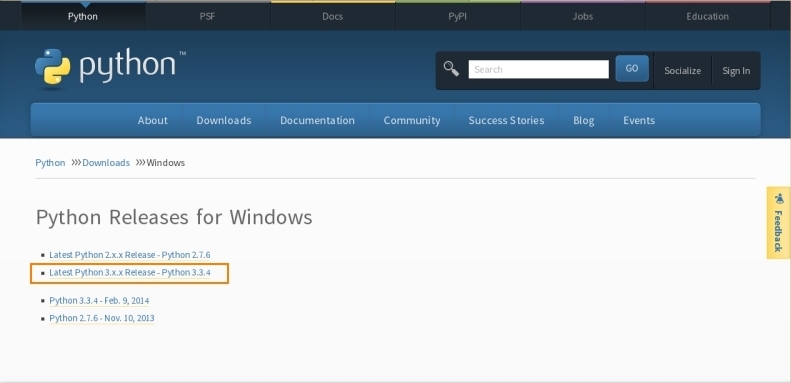Viewport: 791px width, 383px height.
Task: Open the Docs top tab
Action: [x=332, y=16]
